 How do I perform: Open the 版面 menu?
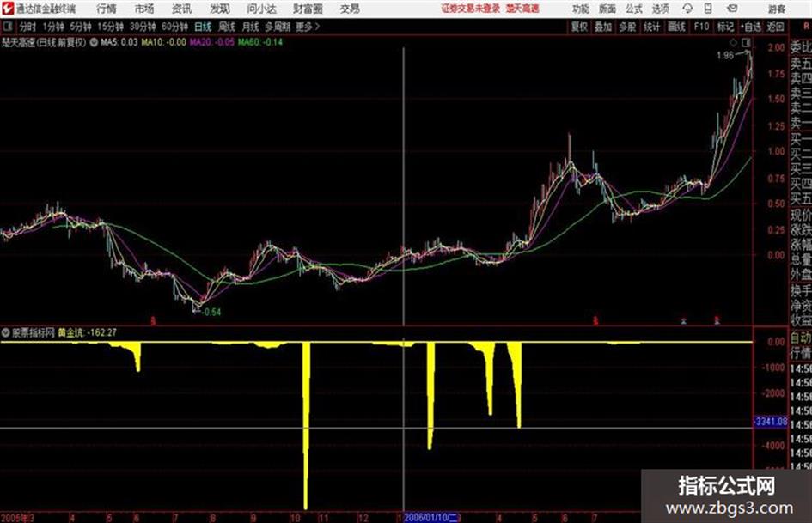[607, 9]
